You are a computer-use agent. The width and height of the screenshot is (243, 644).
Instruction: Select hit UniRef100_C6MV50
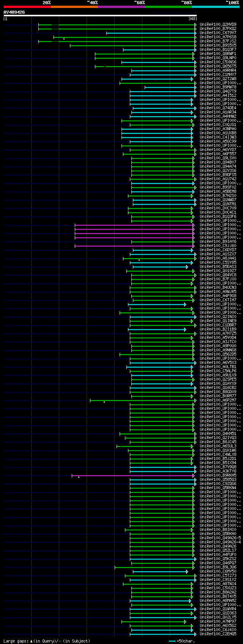tap(218, 572)
